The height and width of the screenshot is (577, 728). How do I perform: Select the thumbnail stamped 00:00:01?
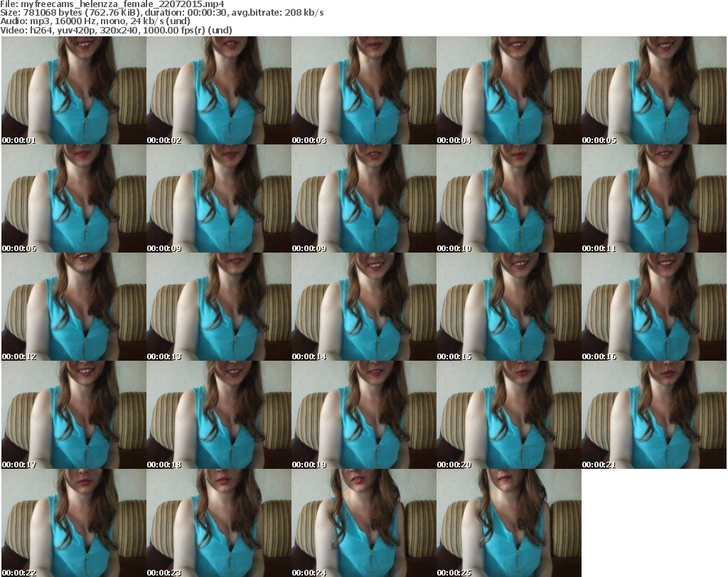[74, 90]
